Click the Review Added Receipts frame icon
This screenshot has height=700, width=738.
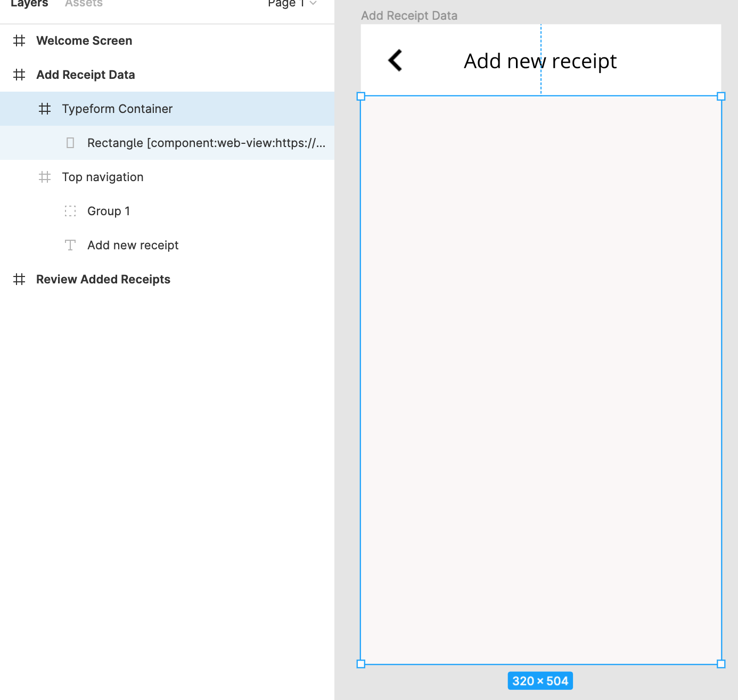tap(19, 279)
